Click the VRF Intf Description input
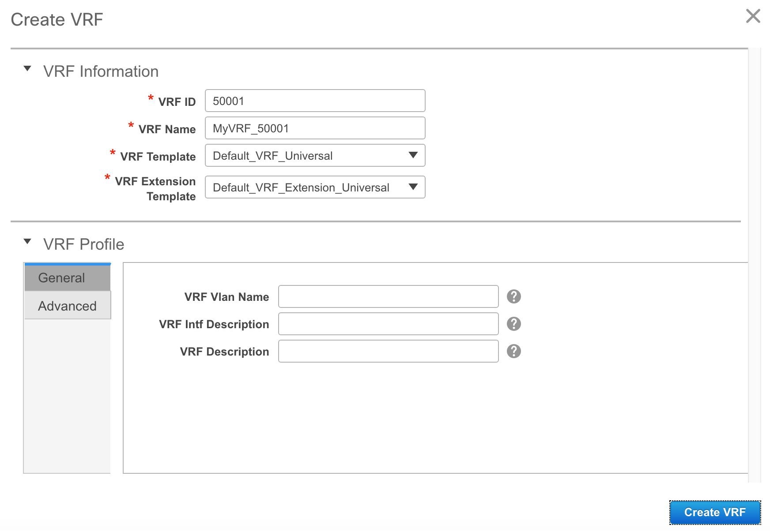 click(388, 324)
